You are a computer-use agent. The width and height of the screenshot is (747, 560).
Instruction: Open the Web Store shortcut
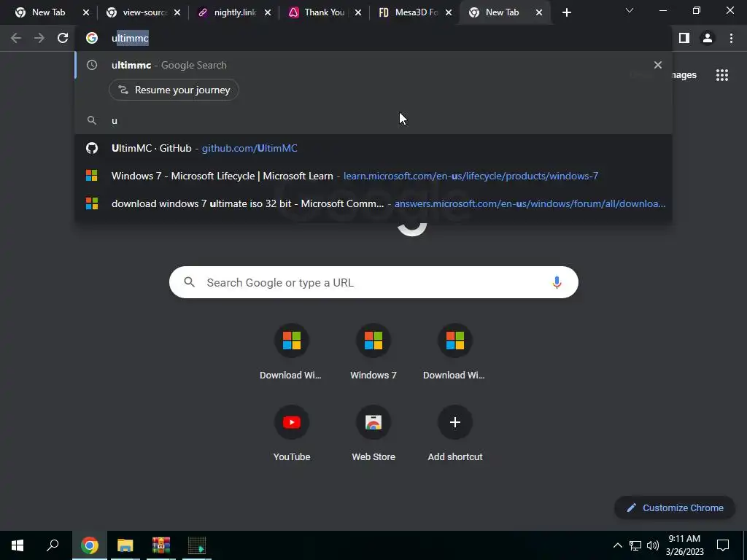point(373,434)
